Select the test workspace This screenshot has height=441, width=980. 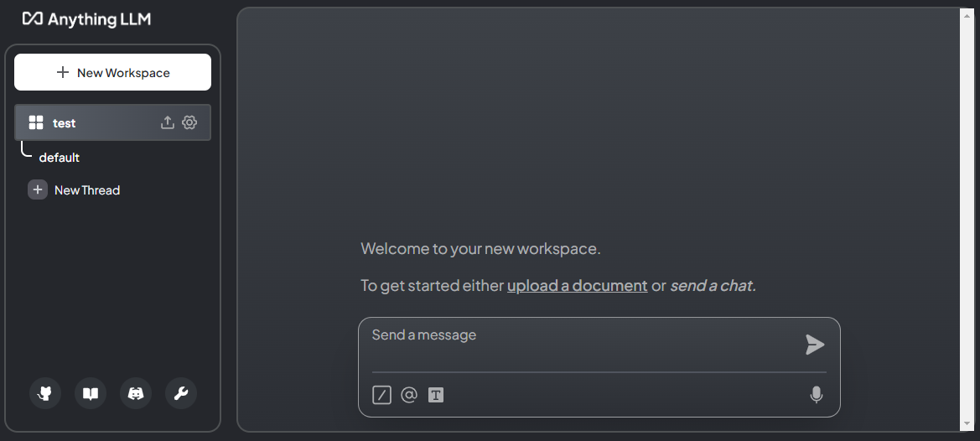[x=112, y=122]
